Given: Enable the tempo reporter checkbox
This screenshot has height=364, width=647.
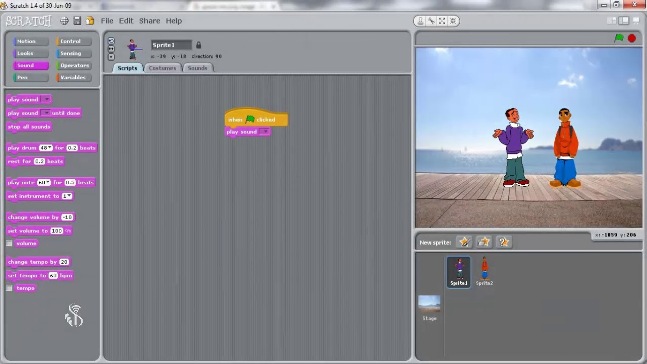Looking at the screenshot, I should click(x=9, y=288).
